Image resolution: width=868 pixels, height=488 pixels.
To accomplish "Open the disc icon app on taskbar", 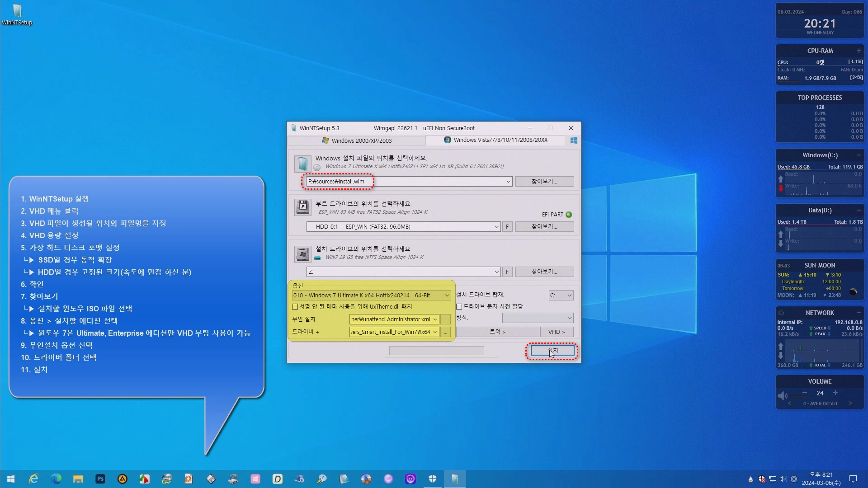I will pos(366,479).
